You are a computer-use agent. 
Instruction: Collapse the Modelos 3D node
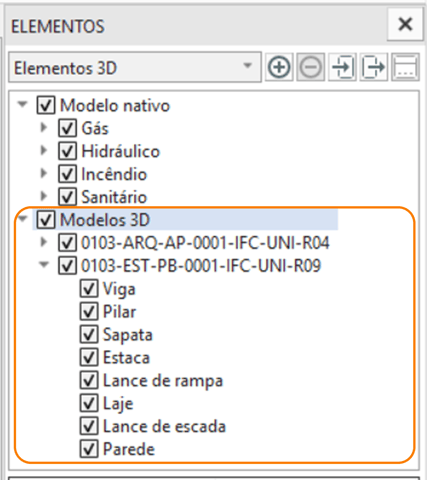tap(22, 219)
